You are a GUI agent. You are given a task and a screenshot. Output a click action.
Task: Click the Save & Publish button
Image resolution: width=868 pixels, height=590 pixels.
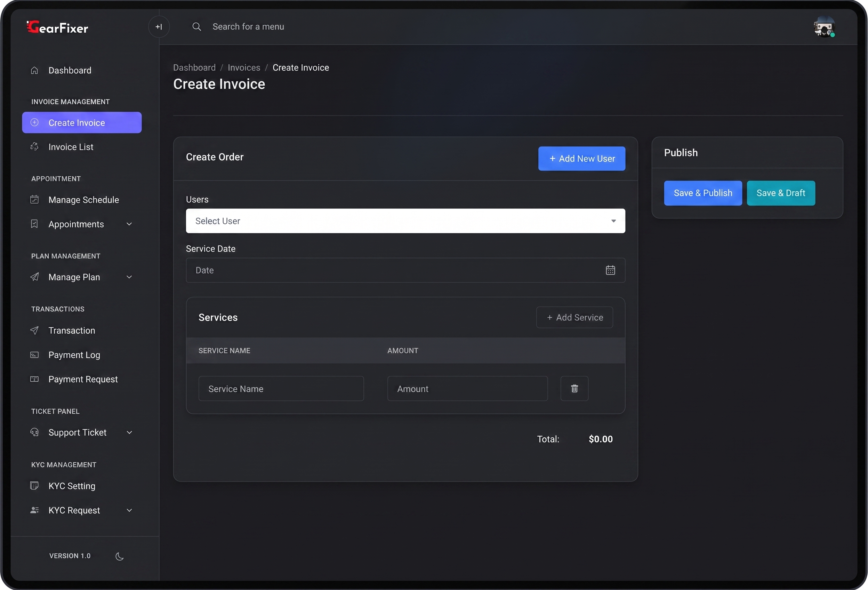pos(703,193)
